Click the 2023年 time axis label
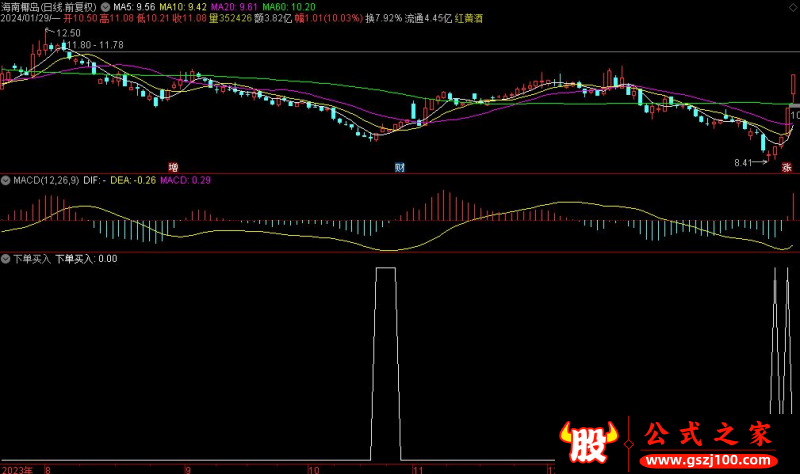This screenshot has height=474, width=800. pos(17,470)
